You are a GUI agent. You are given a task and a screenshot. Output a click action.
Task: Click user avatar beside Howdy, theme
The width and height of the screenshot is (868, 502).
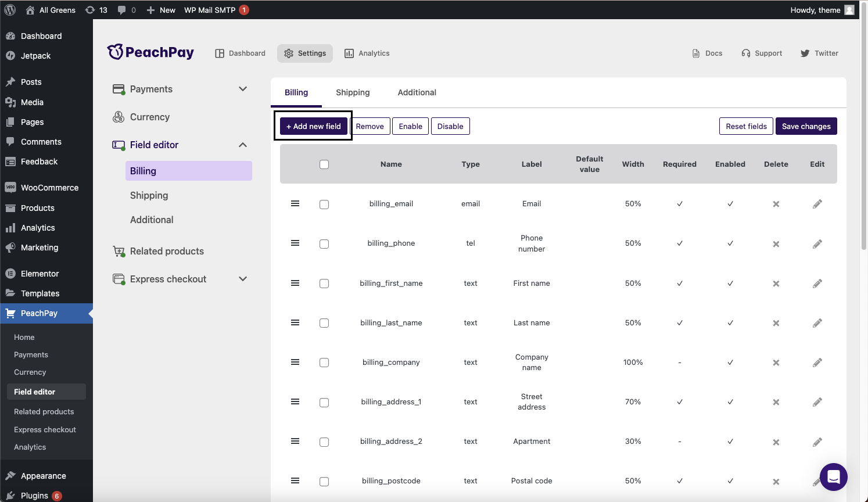pyautogui.click(x=849, y=10)
